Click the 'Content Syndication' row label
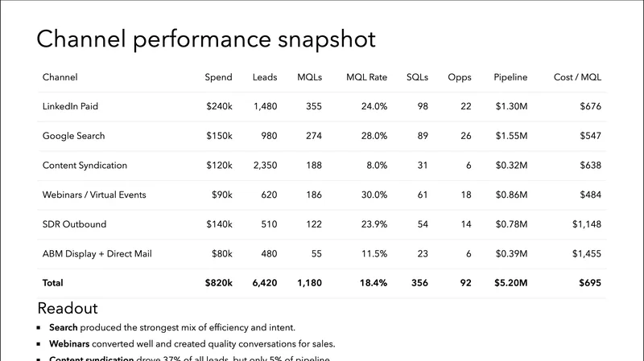644x361 pixels. pyautogui.click(x=85, y=166)
